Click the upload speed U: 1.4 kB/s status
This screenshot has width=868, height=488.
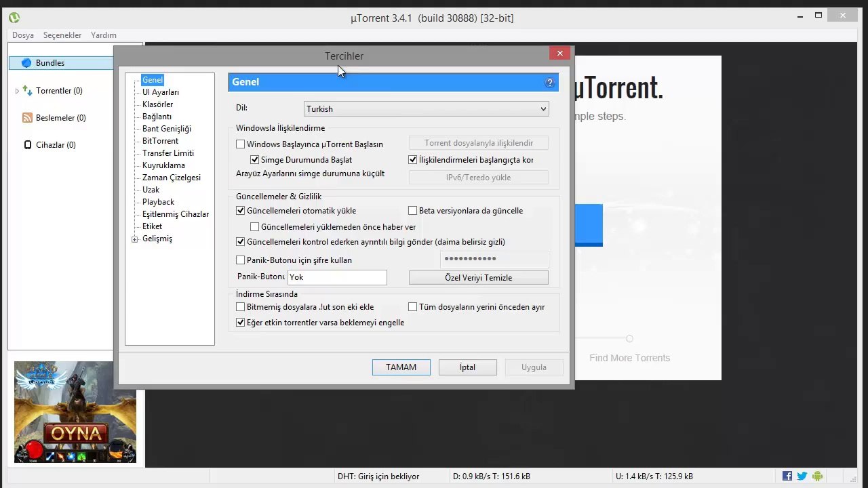coord(654,476)
